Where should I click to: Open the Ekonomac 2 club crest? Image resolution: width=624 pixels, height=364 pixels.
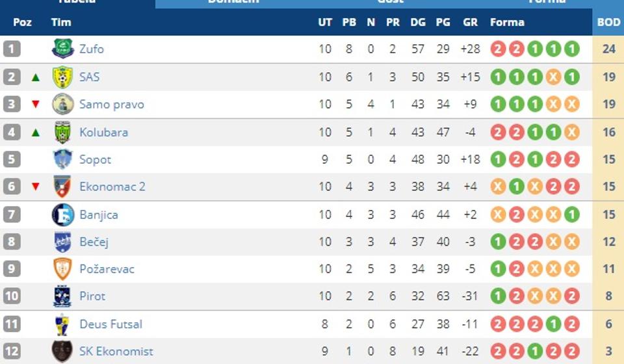[x=63, y=187]
